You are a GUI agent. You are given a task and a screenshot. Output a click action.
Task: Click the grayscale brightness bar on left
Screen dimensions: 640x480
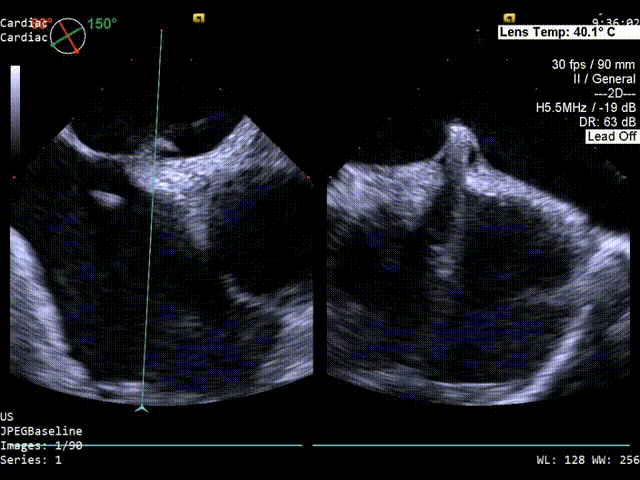click(x=15, y=110)
